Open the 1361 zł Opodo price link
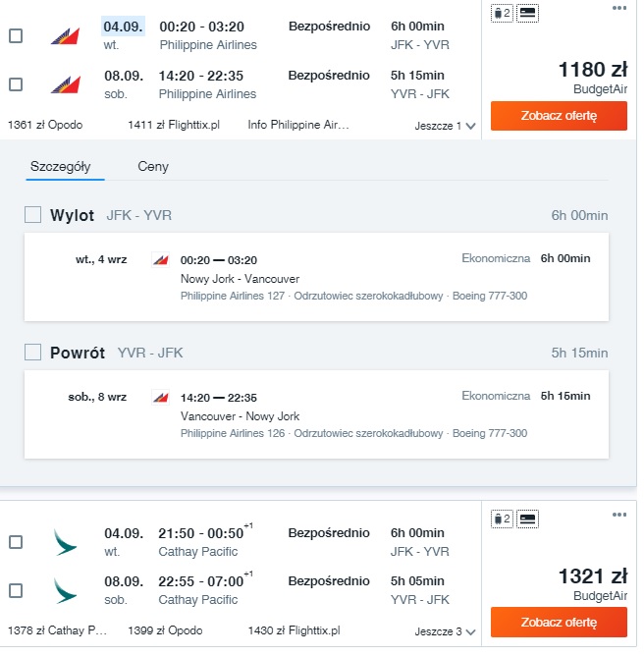This screenshot has width=644, height=656. 45,126
